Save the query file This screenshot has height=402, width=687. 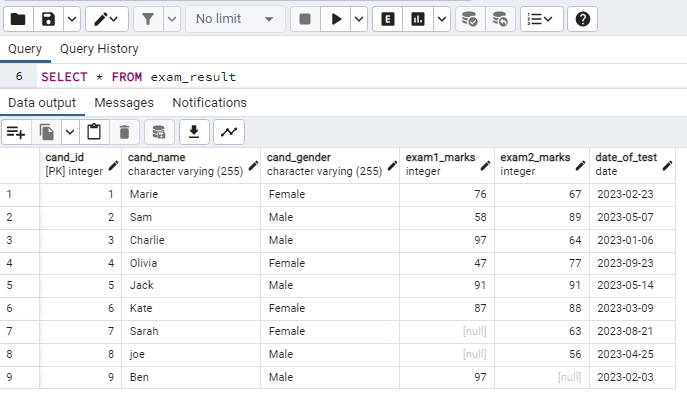[x=48, y=19]
